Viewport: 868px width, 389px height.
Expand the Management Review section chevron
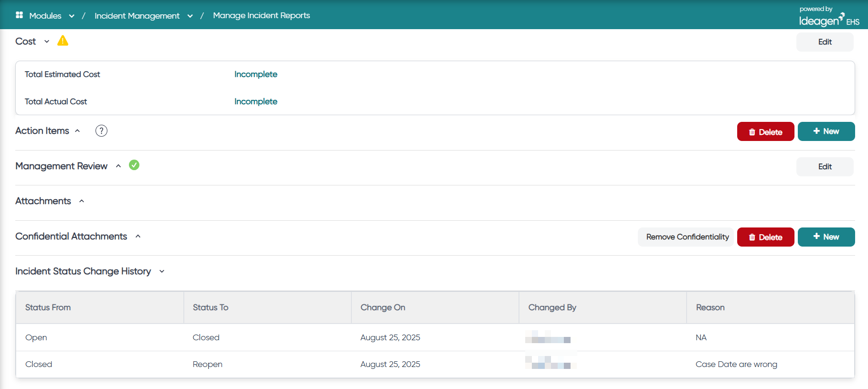(118, 166)
